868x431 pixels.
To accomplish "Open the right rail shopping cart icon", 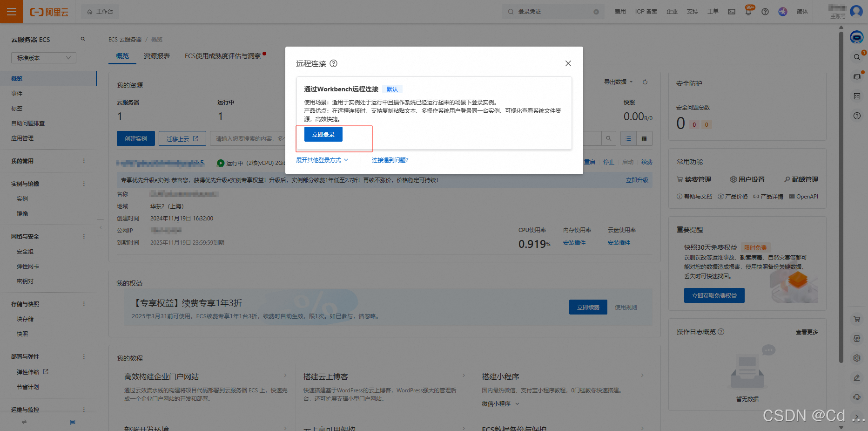I will 857,319.
